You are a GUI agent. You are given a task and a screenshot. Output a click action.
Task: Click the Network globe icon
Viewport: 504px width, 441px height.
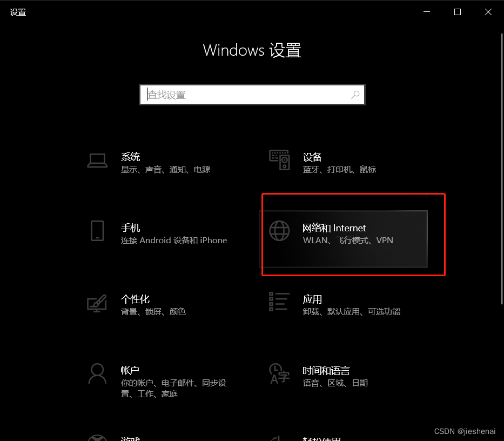tap(279, 231)
